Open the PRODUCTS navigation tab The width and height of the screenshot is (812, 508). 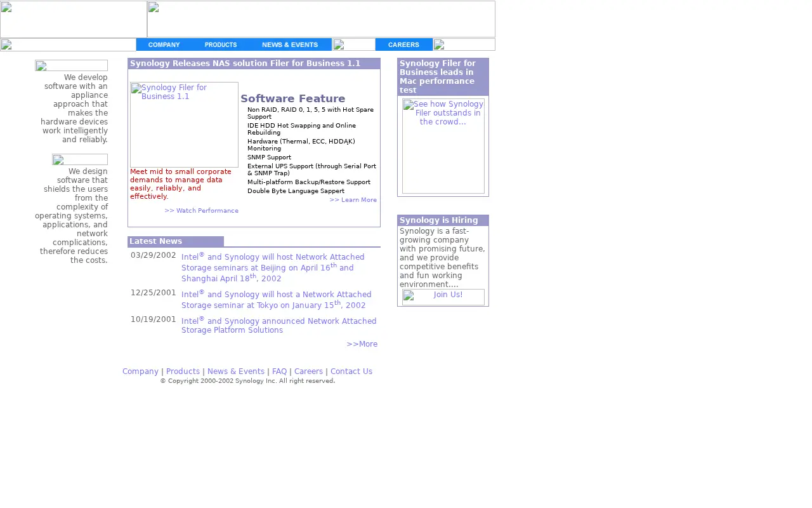[x=221, y=44]
